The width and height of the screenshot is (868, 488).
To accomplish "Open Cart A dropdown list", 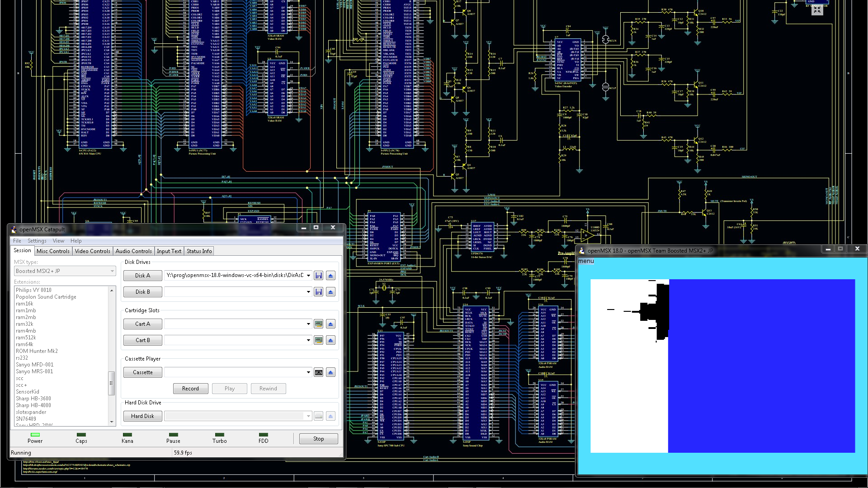I will click(x=308, y=324).
